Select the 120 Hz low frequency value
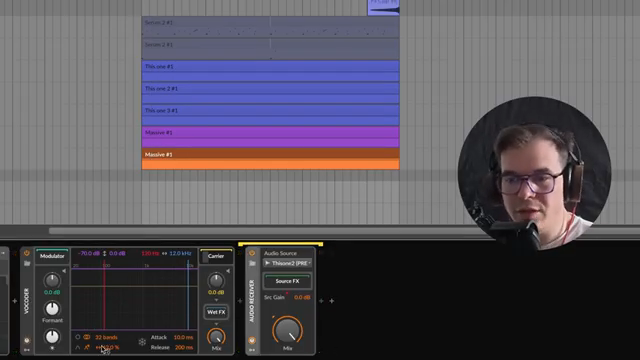The height and width of the screenshot is (360, 640). pyautogui.click(x=150, y=253)
